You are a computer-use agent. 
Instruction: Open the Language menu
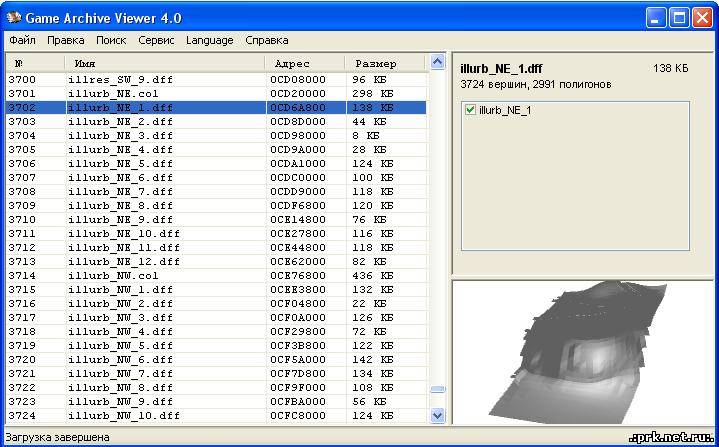click(x=210, y=40)
